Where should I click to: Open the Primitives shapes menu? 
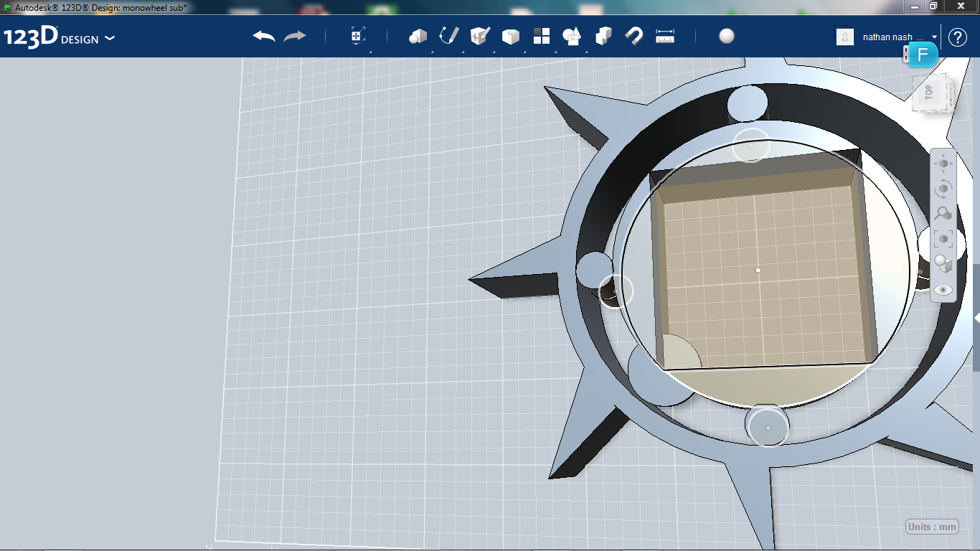tap(418, 36)
